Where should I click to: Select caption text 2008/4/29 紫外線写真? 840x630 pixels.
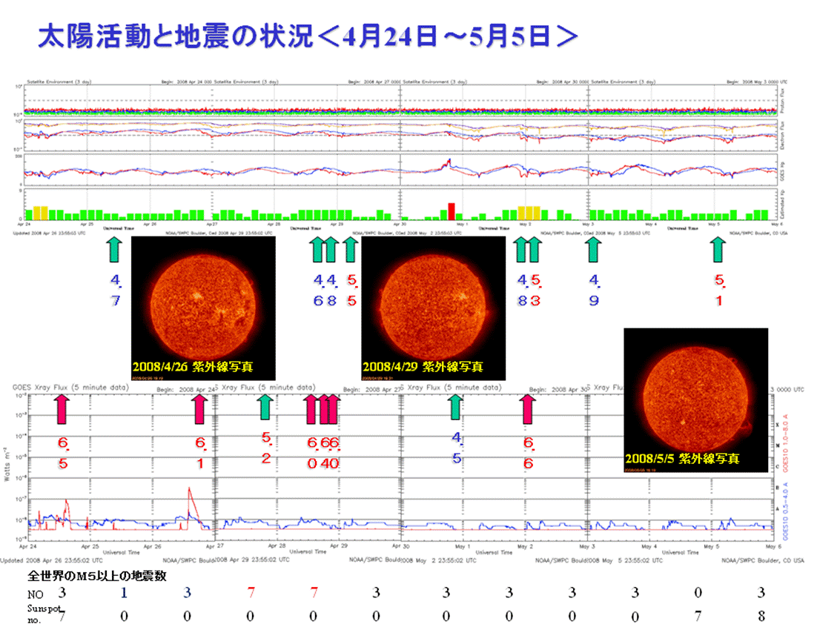tap(423, 367)
